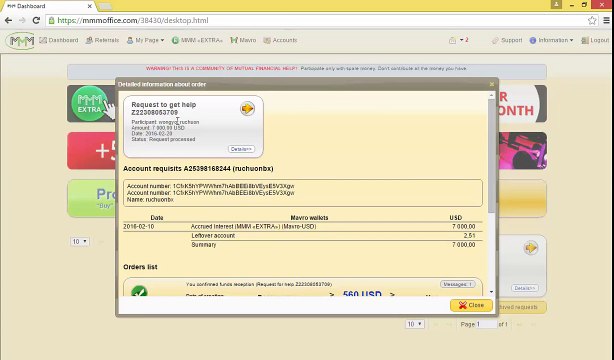Click Messages: 1 button in order
The image size is (614, 360).
coord(458,284)
